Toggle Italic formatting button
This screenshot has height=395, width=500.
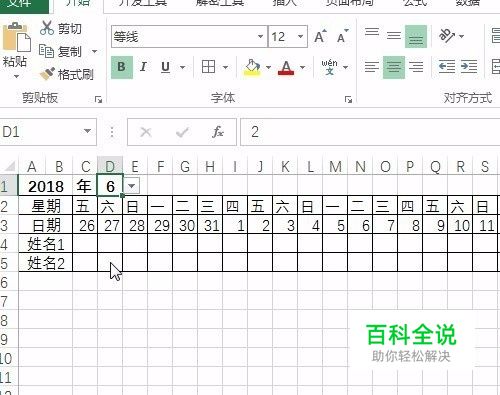pos(143,67)
